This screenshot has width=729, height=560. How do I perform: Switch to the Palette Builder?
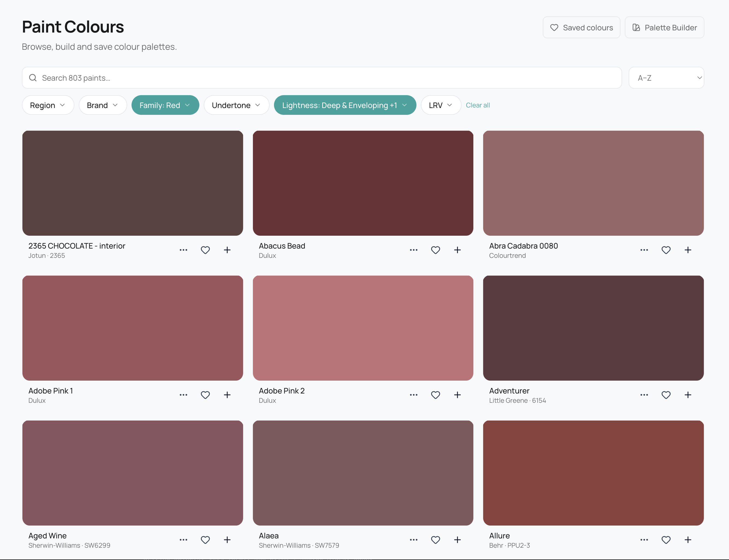664,27
